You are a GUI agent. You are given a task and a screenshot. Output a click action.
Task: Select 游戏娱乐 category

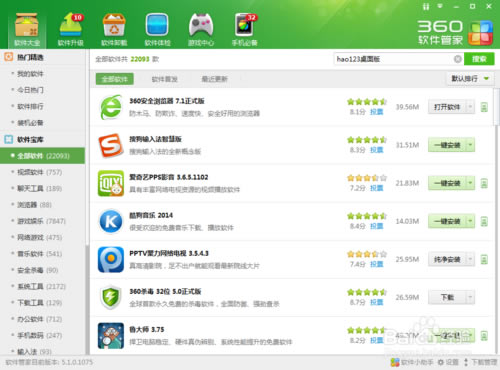41,221
